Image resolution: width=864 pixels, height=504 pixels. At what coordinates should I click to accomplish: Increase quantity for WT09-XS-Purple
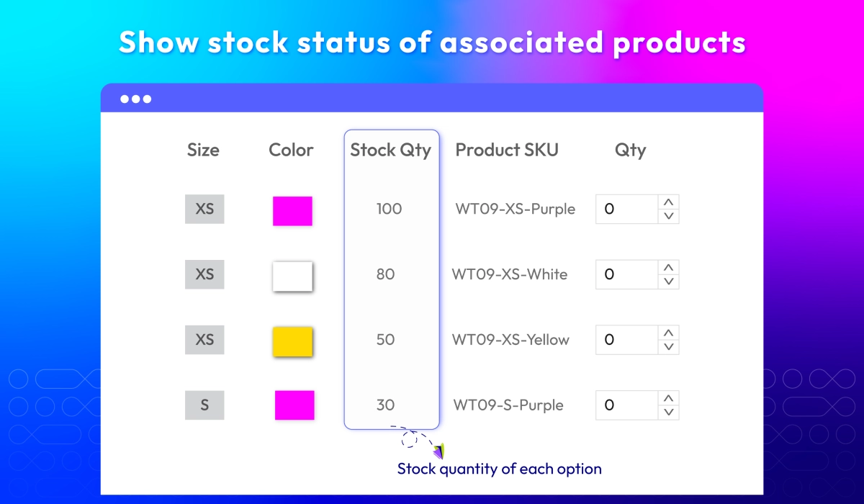pos(669,202)
